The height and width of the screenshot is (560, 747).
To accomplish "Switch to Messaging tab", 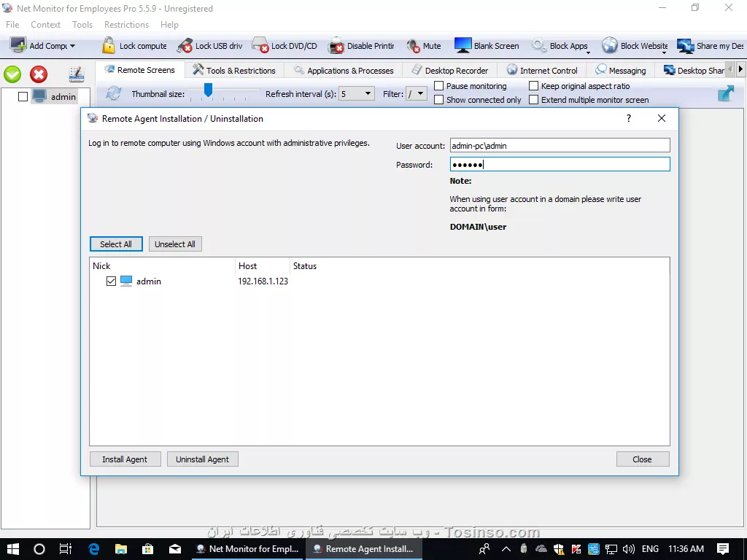I will point(621,70).
